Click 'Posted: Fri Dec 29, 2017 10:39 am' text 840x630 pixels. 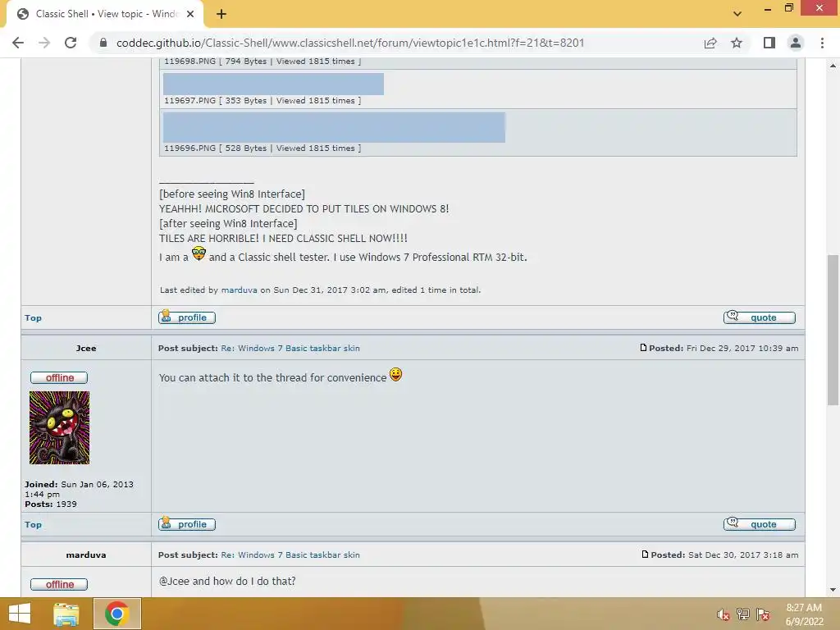pyautogui.click(x=724, y=348)
